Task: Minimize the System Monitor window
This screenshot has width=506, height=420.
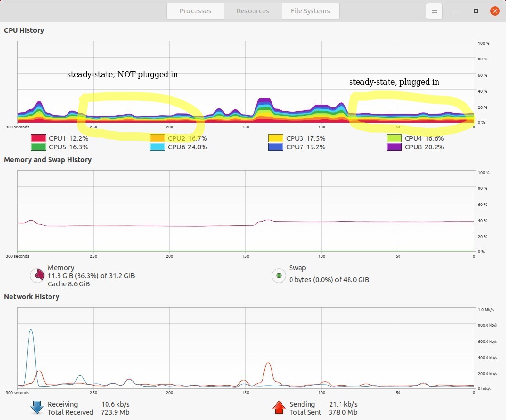Action: tap(457, 11)
